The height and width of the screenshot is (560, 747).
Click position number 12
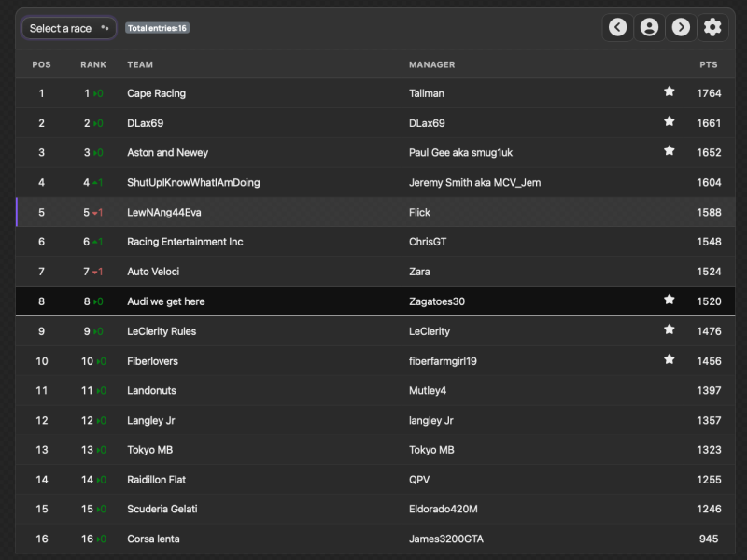click(42, 421)
